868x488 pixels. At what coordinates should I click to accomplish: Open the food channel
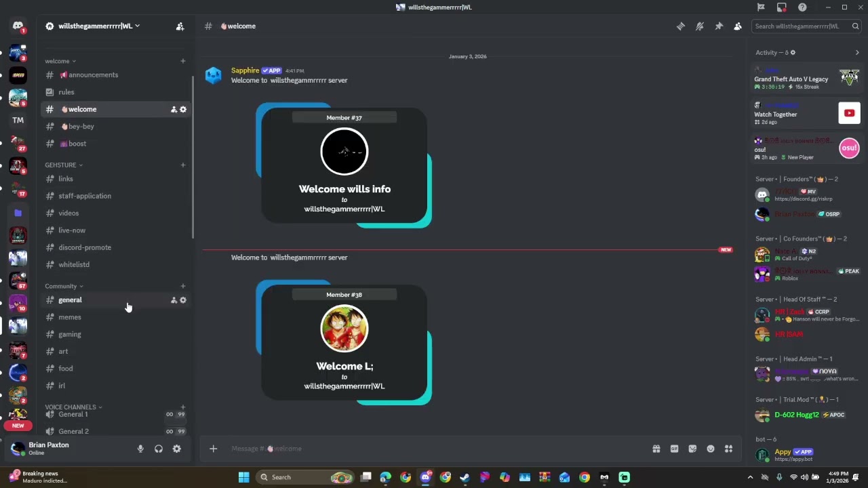[x=116, y=369]
